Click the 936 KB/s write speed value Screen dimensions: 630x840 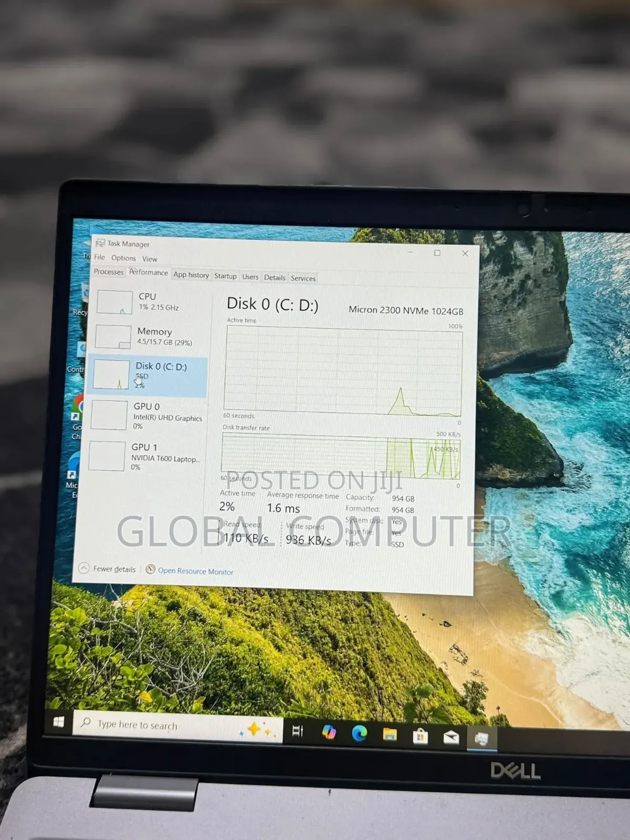click(x=308, y=540)
